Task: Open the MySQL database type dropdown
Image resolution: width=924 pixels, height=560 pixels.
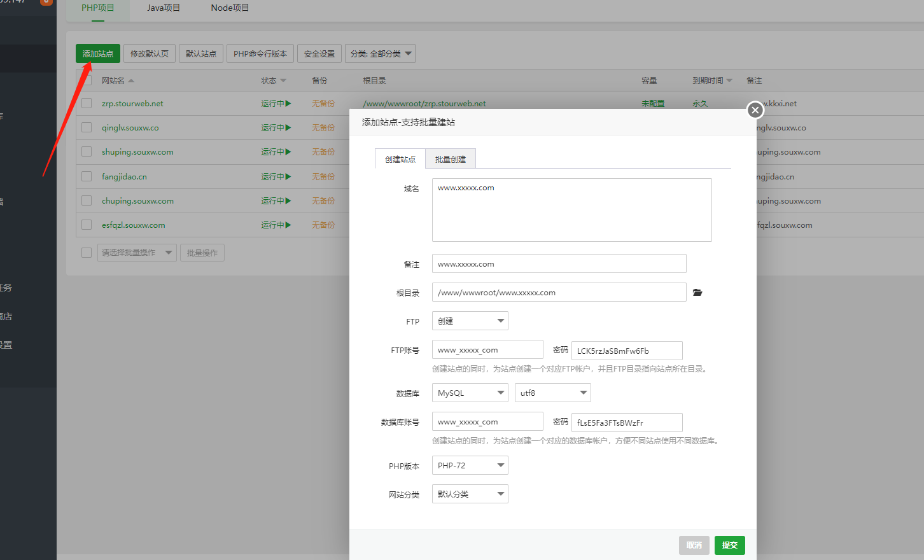Action: click(x=470, y=393)
